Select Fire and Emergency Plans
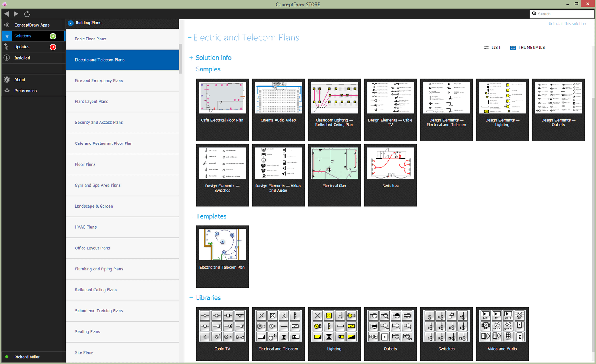Screen dimensions: 596x364 pos(122,81)
